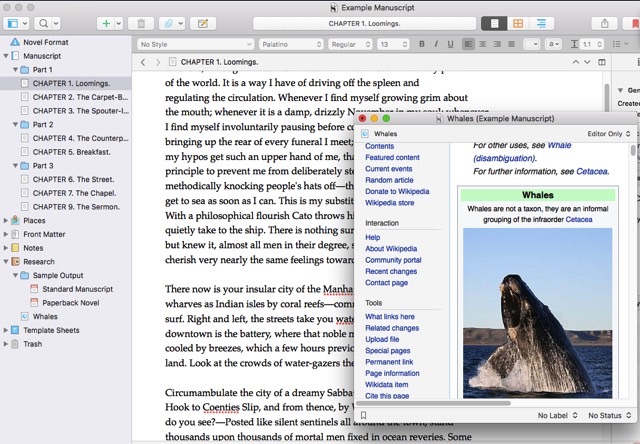Click the bookmark icon in Whales window footer
The image size is (640, 444).
(363, 415)
